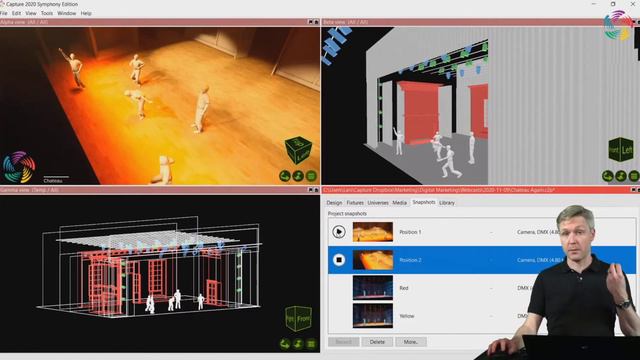Click rightmost round green button in Alpha view
The width and height of the screenshot is (640, 360).
(311, 176)
